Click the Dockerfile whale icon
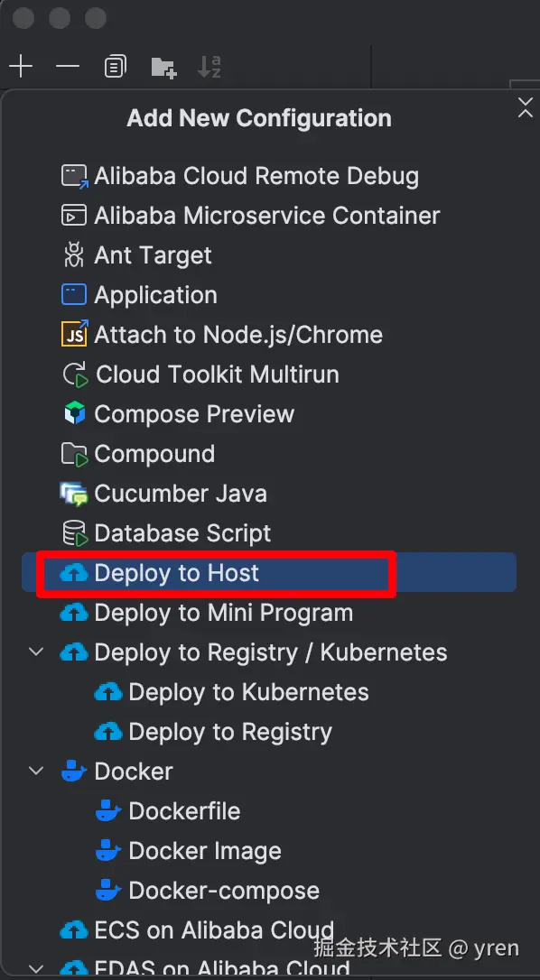 107,811
